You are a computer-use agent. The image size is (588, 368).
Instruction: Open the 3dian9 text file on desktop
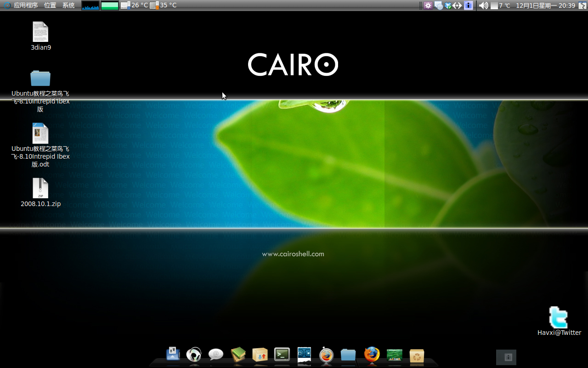click(40, 32)
